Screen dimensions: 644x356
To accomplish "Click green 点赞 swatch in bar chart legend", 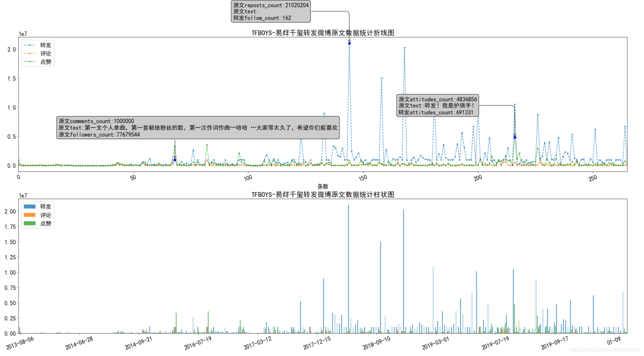I will [30, 224].
